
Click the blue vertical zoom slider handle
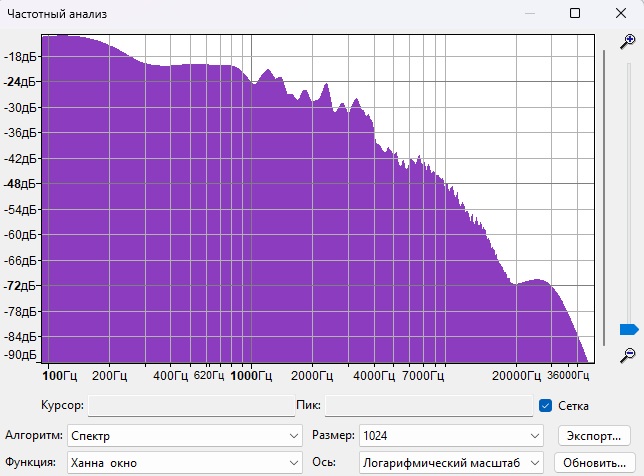coord(629,329)
